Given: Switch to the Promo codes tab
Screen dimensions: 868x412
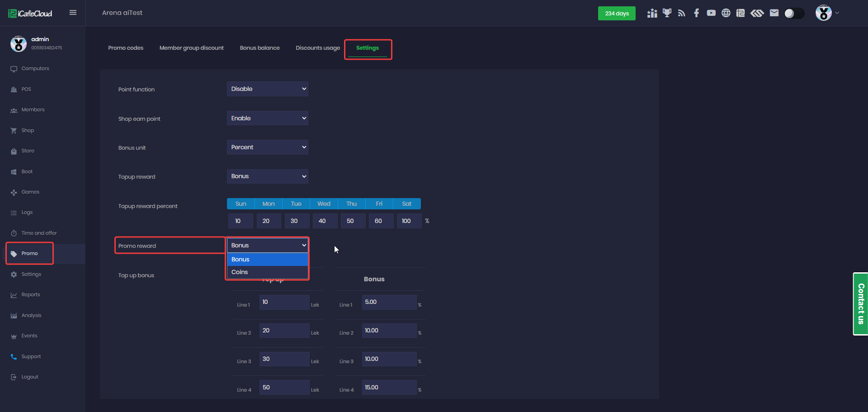Looking at the screenshot, I should [126, 48].
